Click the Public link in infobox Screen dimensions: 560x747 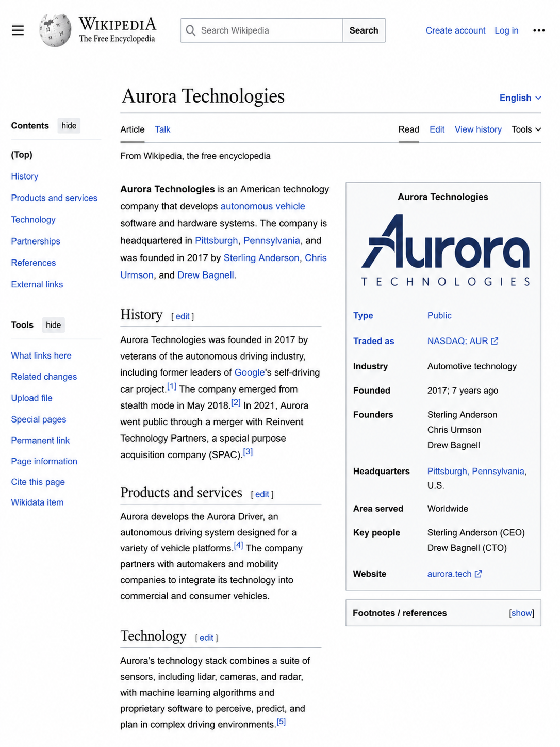coord(439,316)
